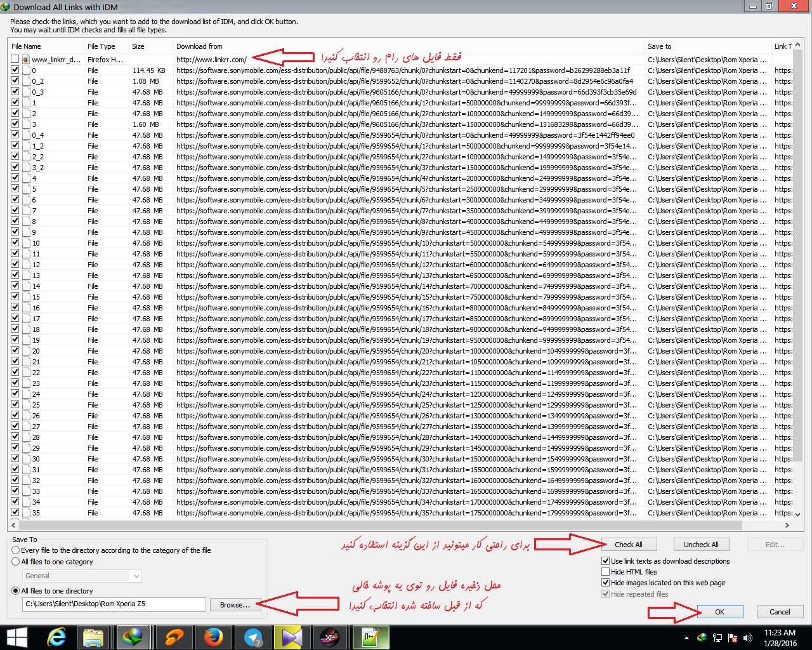Open Internet Explorer from the taskbar
Image resolution: width=812 pixels, height=650 pixels.
[57, 637]
